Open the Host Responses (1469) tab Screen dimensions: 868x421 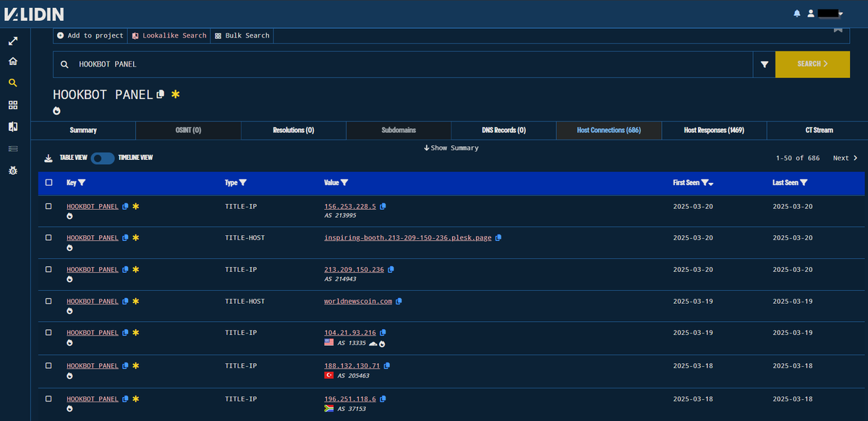click(x=714, y=130)
